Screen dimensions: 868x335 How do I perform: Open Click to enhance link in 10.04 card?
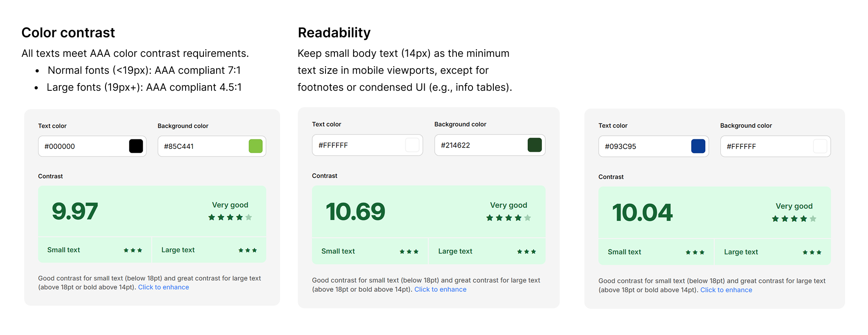tap(726, 290)
